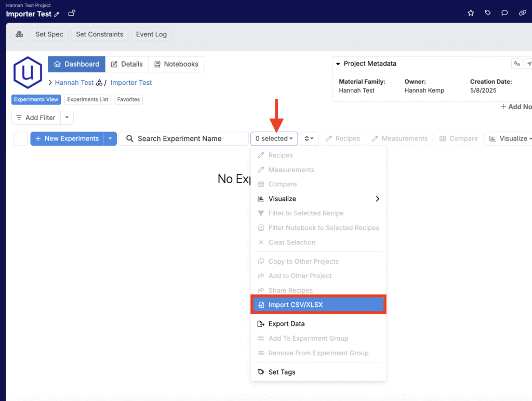Click the Add Note button
Image resolution: width=532 pixels, height=401 pixels.
[516, 107]
